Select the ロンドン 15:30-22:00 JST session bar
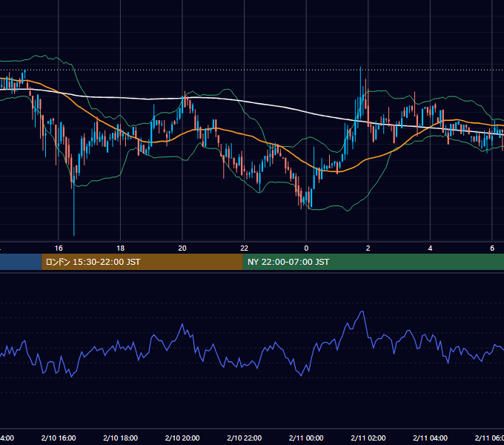Viewport: 504px width, 445px height. point(142,262)
